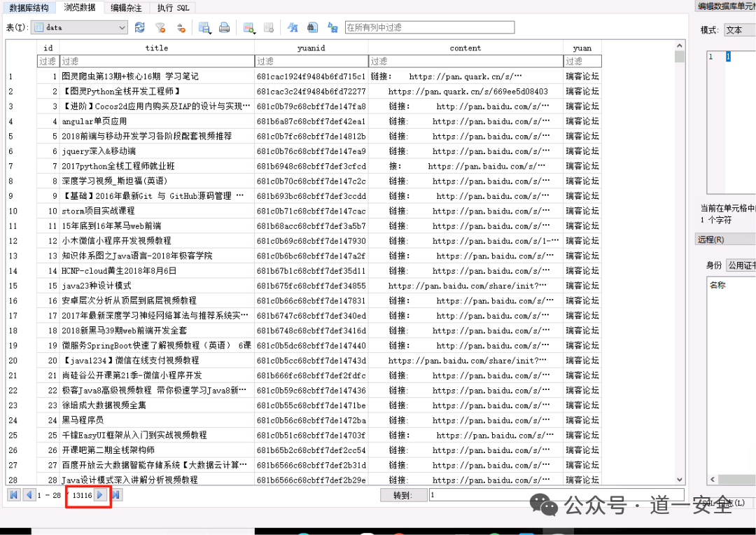756x535 pixels.
Task: Open the table selector showing data
Action: [80, 27]
